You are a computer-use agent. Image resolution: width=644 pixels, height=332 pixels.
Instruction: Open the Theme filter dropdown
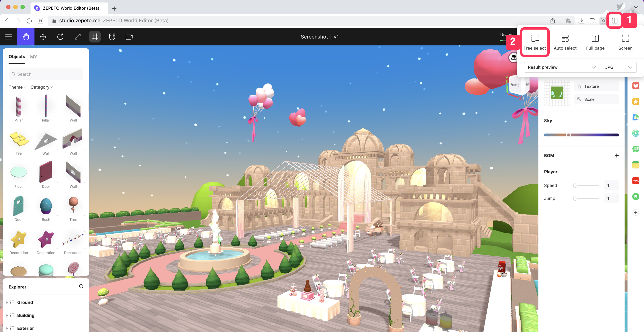click(17, 87)
